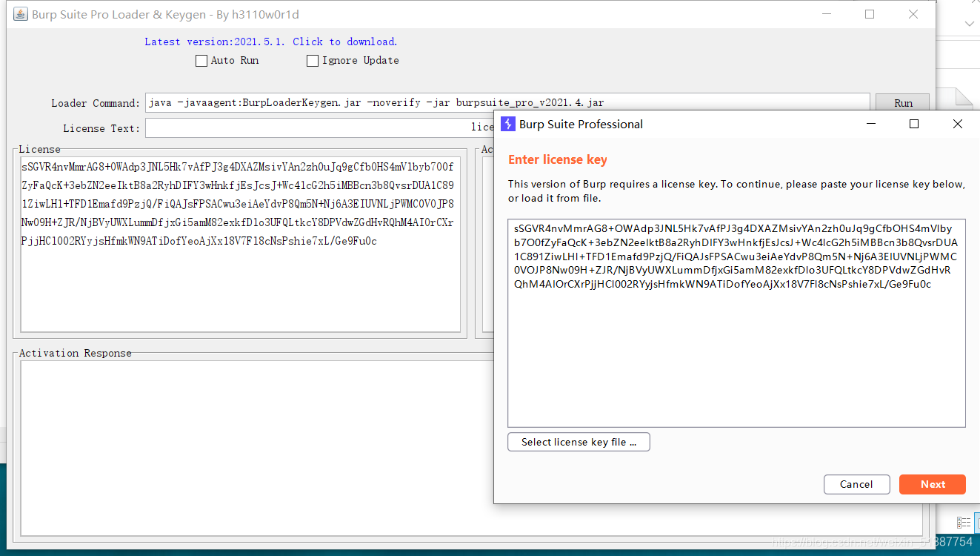Click the 'Activation Response' panel title
980x556 pixels.
(76, 353)
